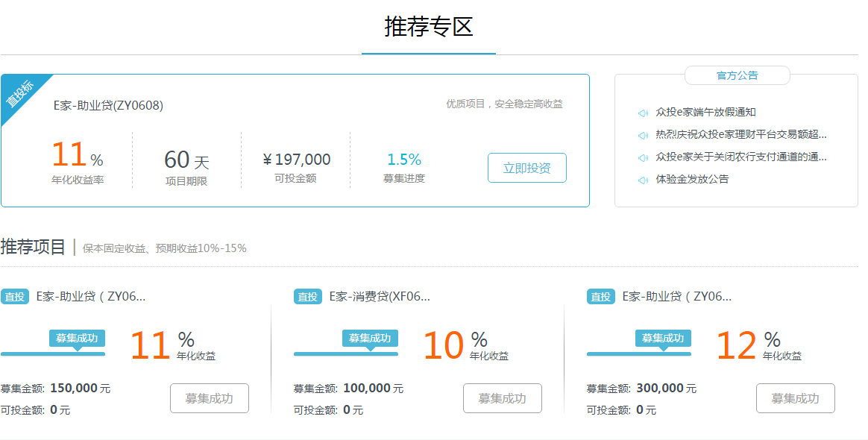868x440 pixels.
Task: Open the 官方公告 panel header
Action: pos(738,75)
